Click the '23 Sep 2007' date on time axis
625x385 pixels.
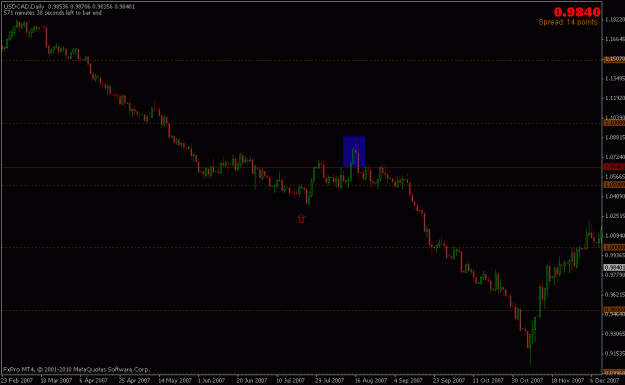pos(449,381)
